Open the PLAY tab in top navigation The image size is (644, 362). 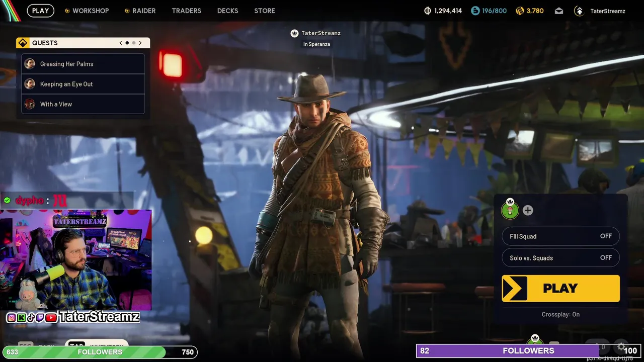coord(40,11)
